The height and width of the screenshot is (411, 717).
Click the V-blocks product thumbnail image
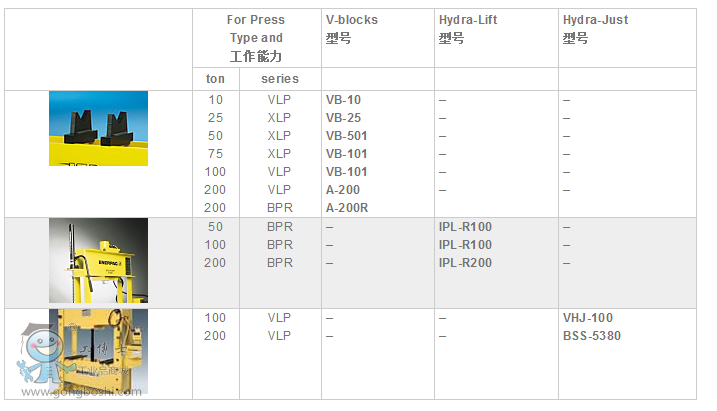[x=98, y=128]
